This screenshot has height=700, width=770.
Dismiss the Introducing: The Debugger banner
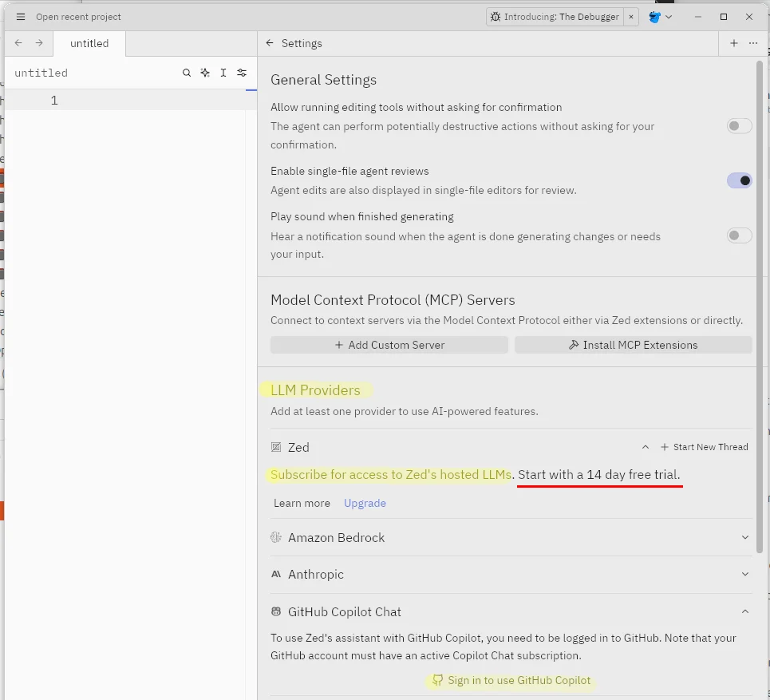[x=631, y=17]
